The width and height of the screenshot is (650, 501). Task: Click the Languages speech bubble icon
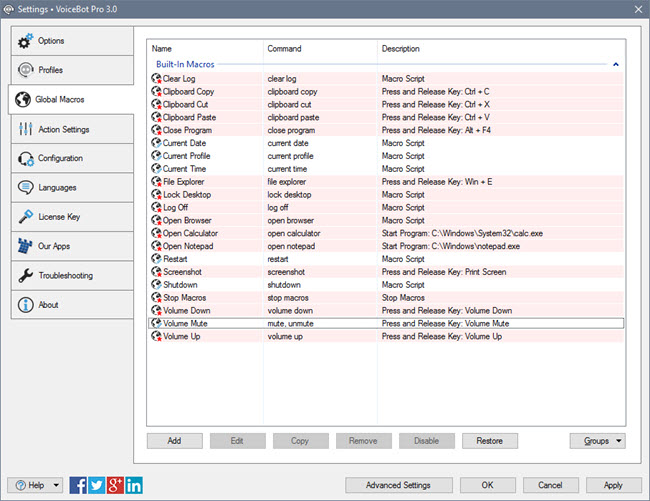point(26,187)
